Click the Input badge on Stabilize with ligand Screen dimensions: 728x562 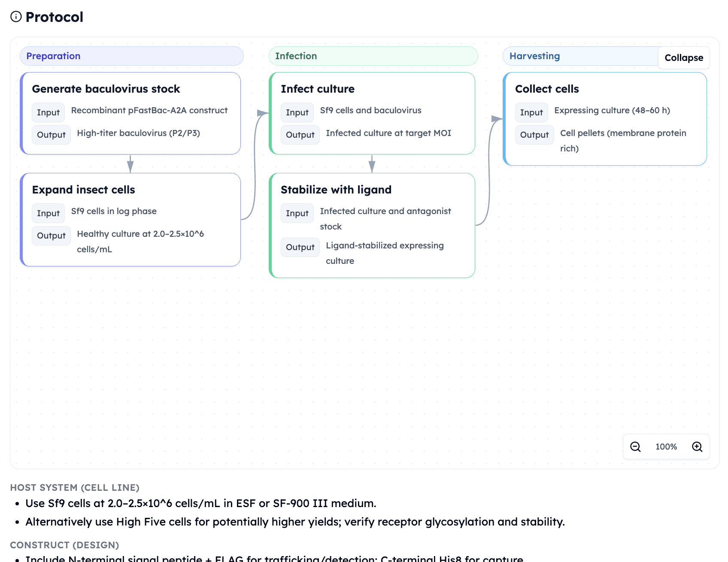[297, 213]
